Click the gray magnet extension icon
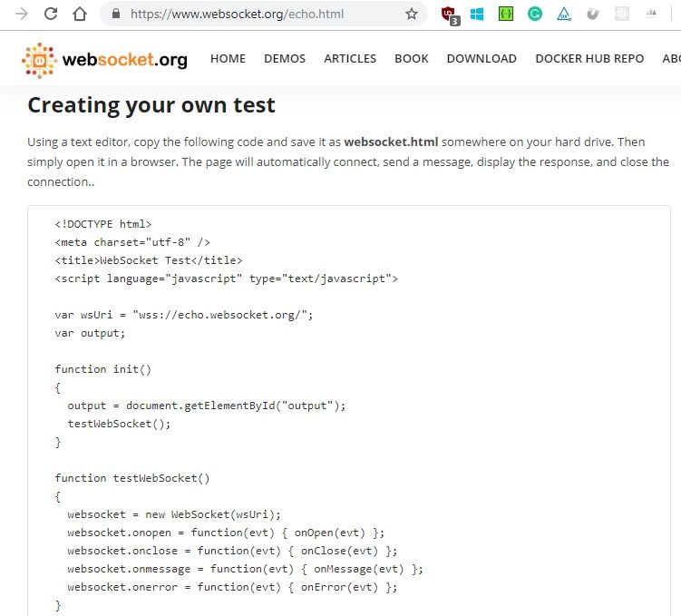681x616 pixels. 593,15
